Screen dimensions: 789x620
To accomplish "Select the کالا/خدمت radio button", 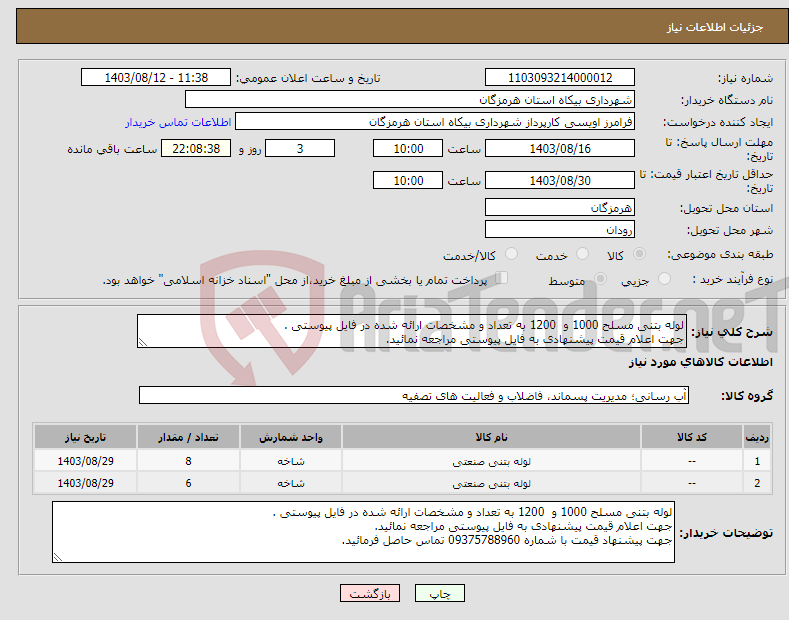I will (511, 254).
